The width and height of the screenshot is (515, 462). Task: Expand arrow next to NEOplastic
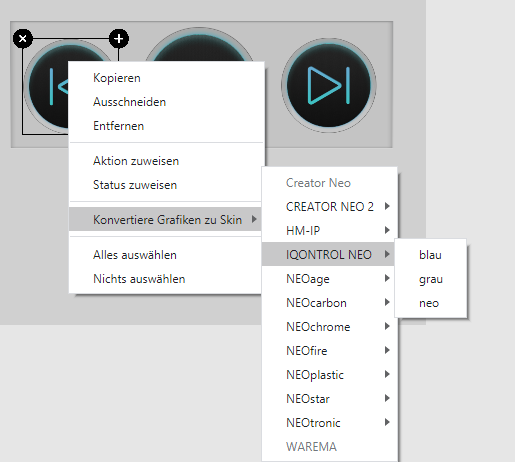point(387,374)
